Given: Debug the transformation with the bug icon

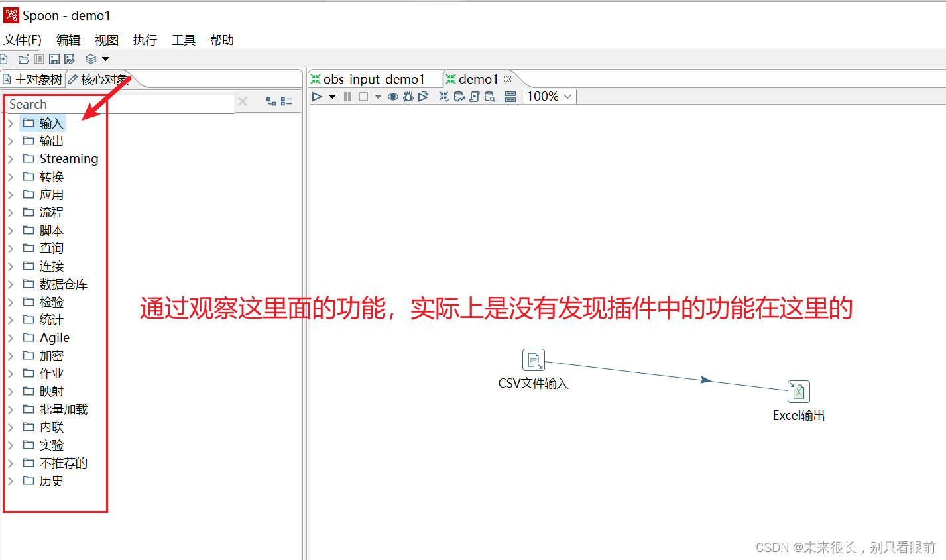Looking at the screenshot, I should pyautogui.click(x=408, y=97).
